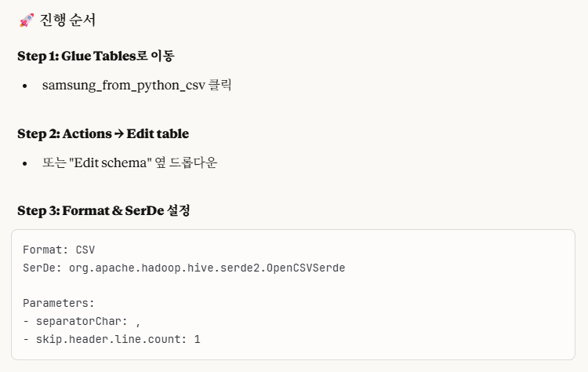Click the word "드롭다운" in Step 2 bullet

click(192, 162)
